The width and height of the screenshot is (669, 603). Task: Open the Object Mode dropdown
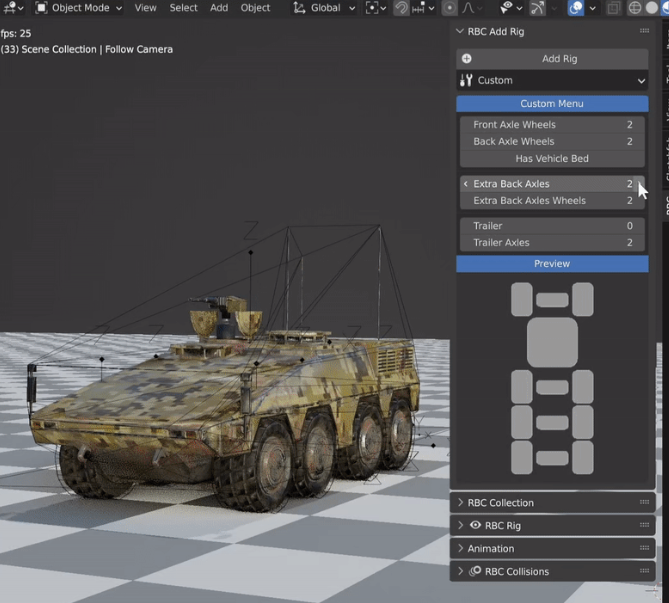79,8
